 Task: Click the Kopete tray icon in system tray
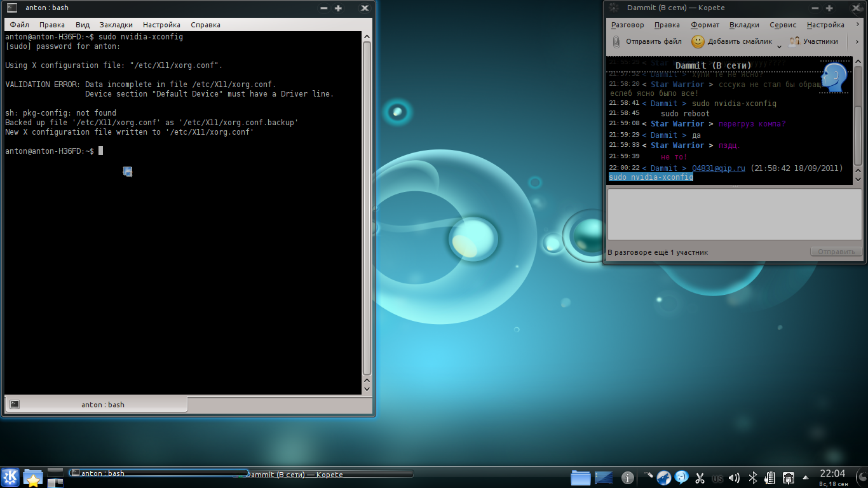tap(681, 477)
